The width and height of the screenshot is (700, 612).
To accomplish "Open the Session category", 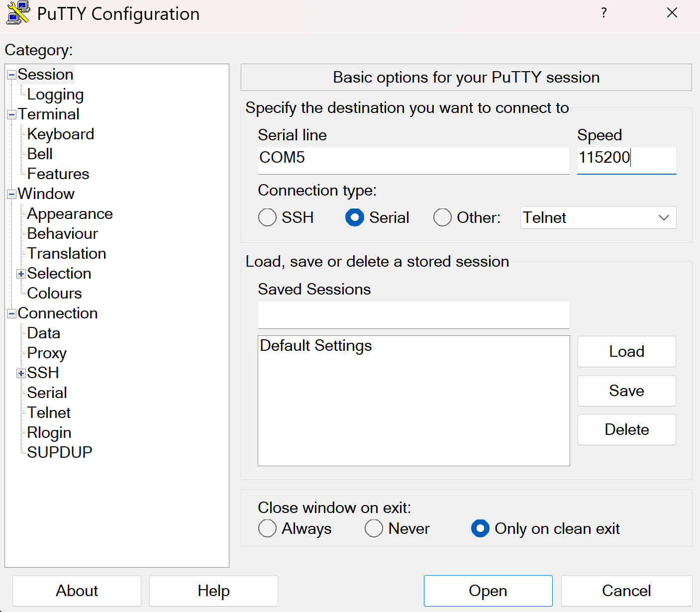I will coord(45,75).
